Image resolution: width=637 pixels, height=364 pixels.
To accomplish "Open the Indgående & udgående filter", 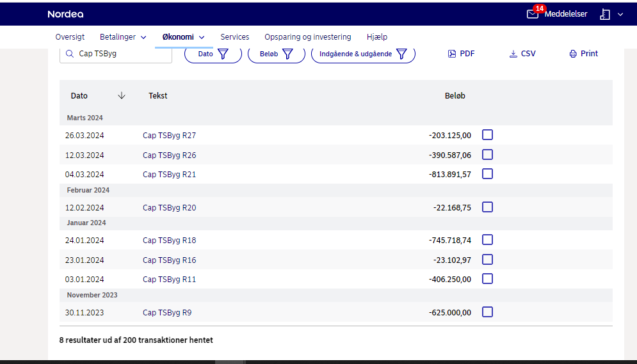I will point(363,54).
